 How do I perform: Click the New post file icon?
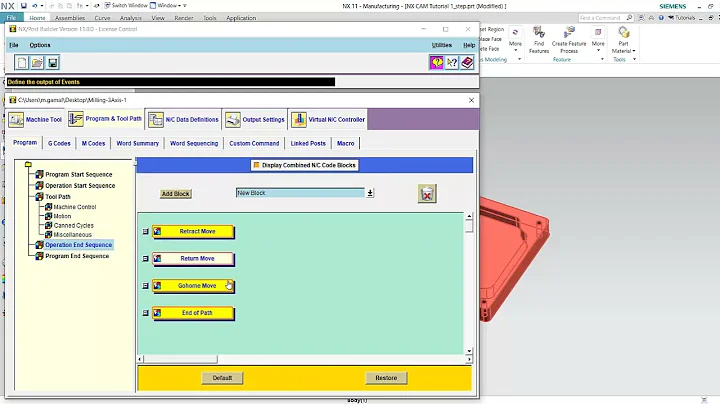(22, 62)
